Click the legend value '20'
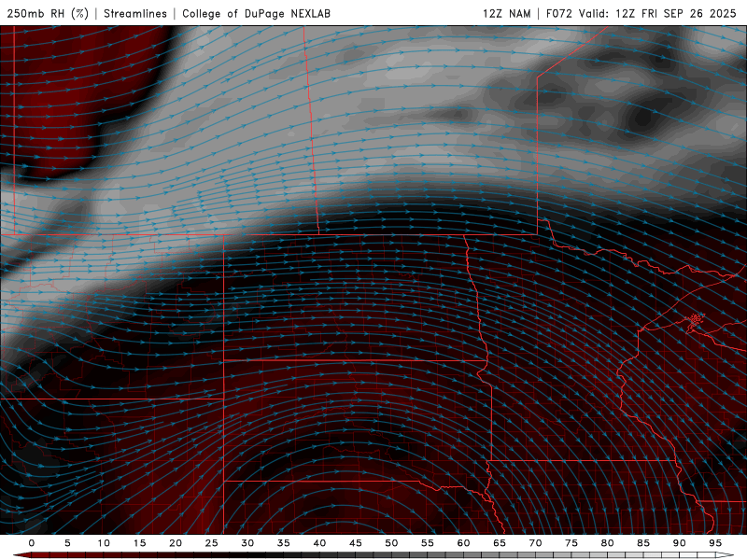 176,543
